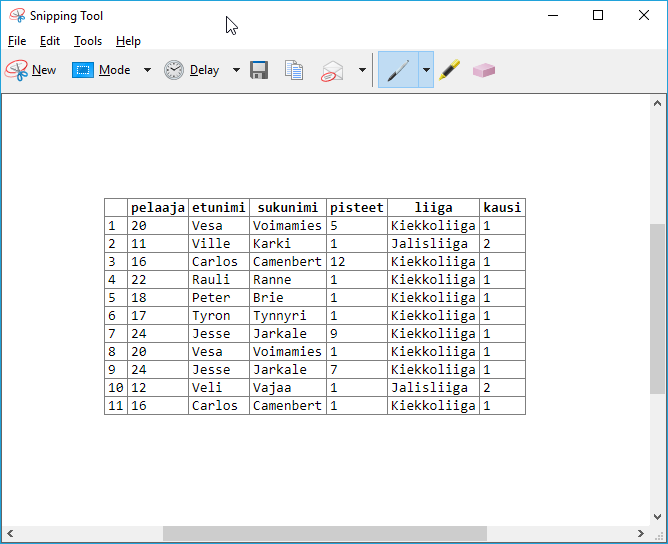The width and height of the screenshot is (668, 544).
Task: Open the Tools menu
Action: [88, 41]
